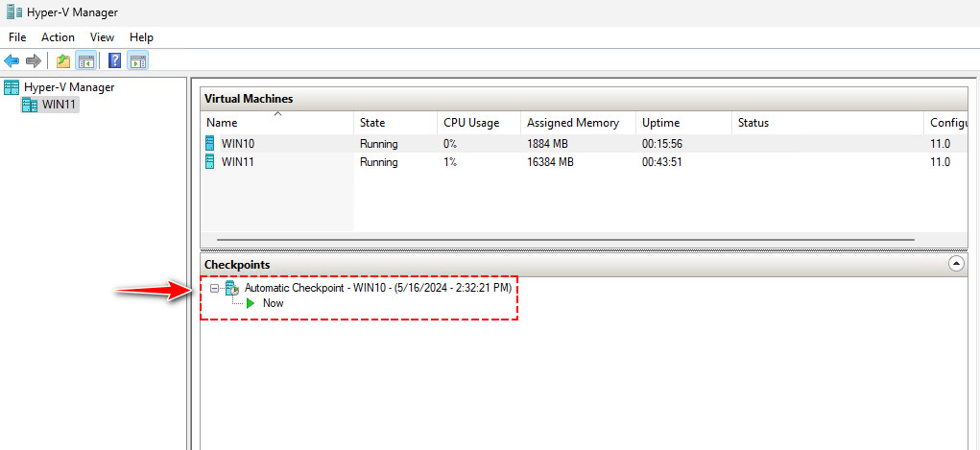
Task: Click the WIN11 server icon in tree
Action: point(30,105)
